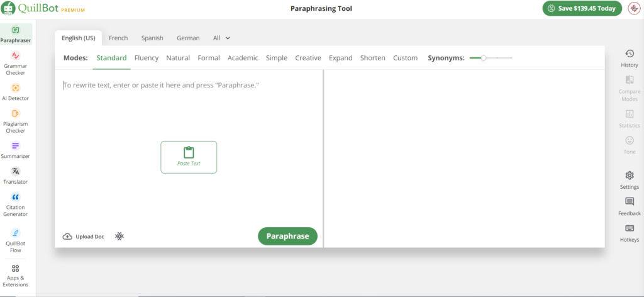644x297 pixels.
Task: Click the Modes: label
Action: coord(75,58)
